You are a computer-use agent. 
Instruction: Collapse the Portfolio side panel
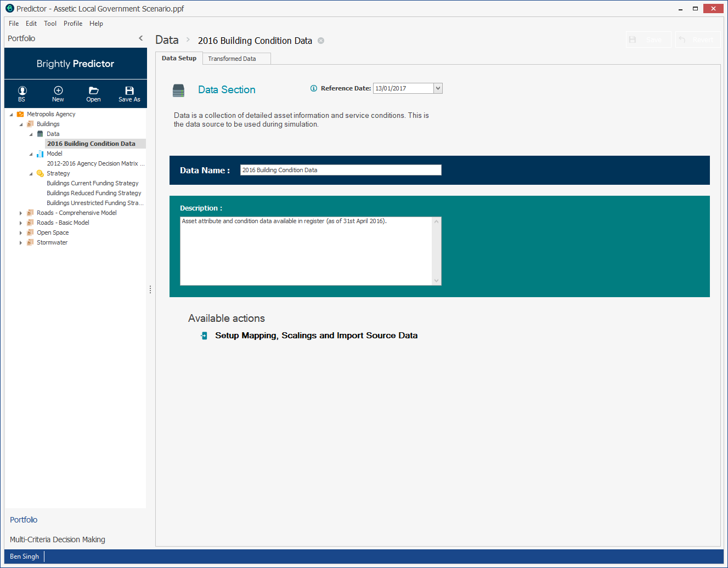coord(141,38)
